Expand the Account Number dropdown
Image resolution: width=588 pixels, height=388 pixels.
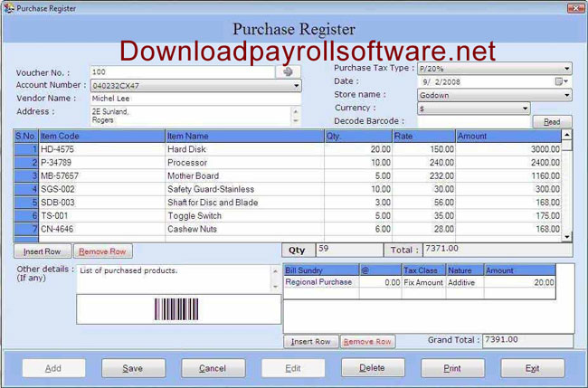(x=296, y=86)
